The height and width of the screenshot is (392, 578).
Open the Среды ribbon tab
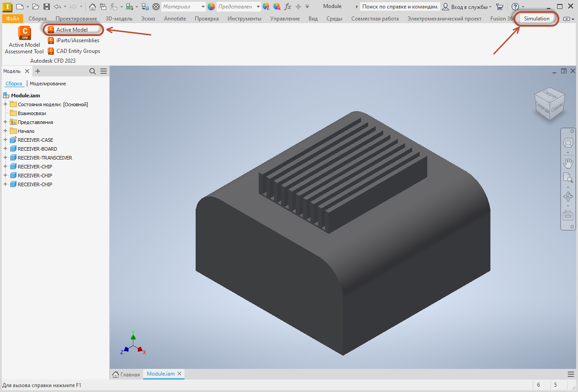pos(334,19)
